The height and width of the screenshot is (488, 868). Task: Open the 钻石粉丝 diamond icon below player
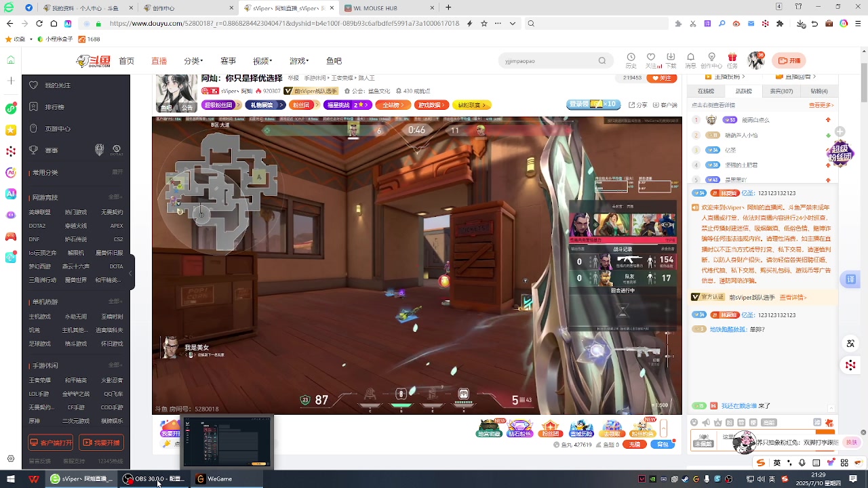(x=520, y=428)
